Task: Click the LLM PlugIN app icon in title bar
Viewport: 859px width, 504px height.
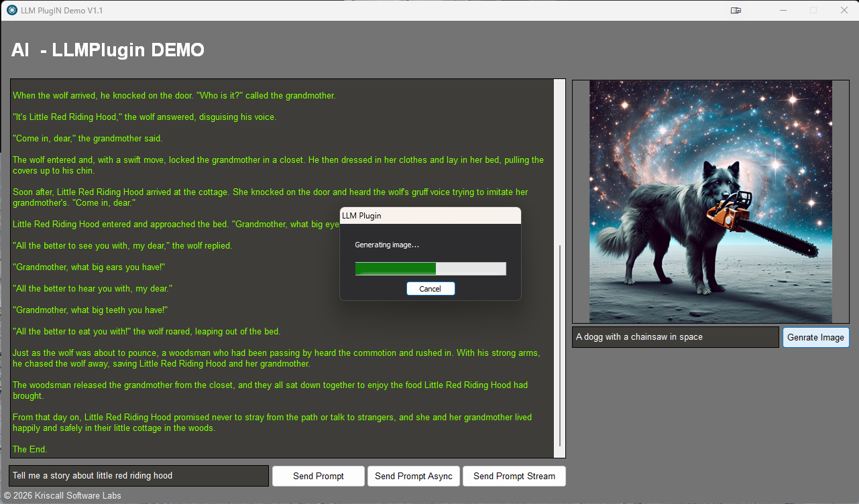Action: 12,10
